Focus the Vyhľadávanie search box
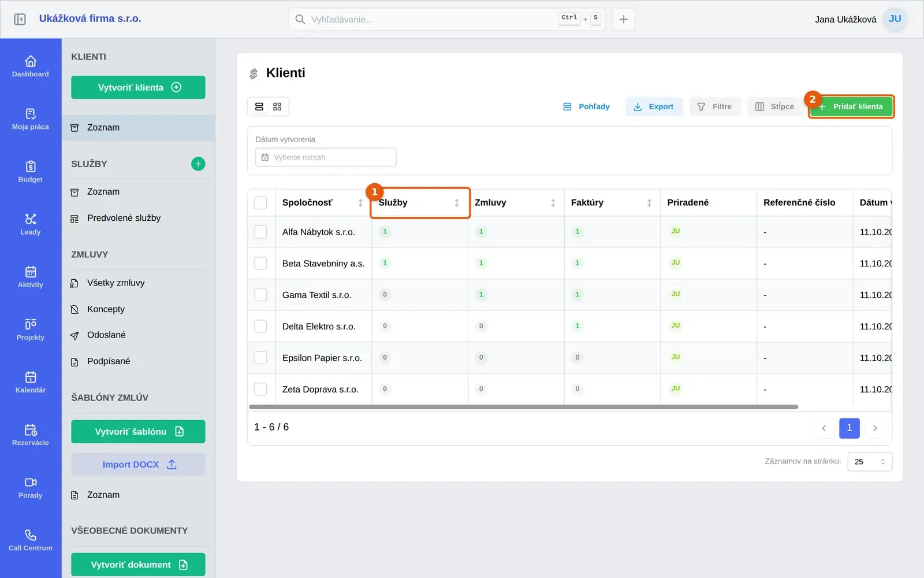 pos(447,19)
